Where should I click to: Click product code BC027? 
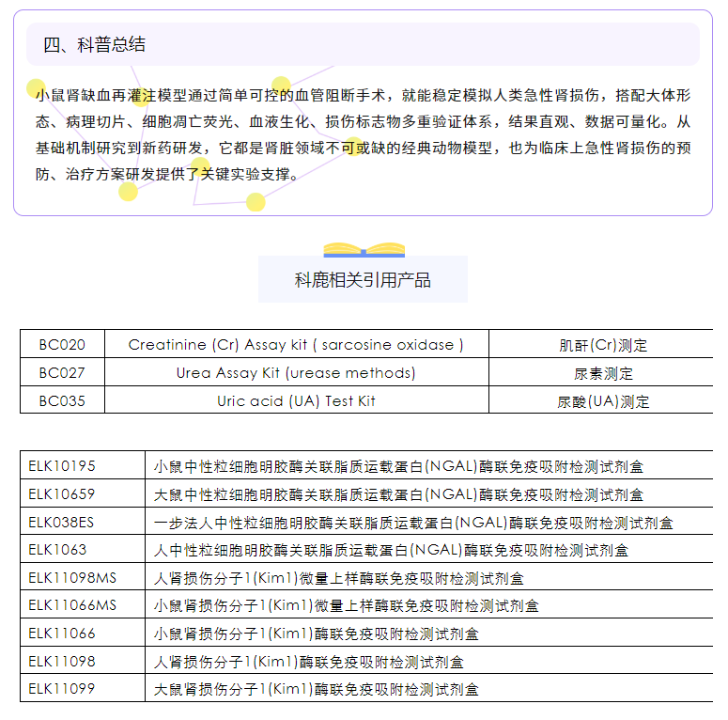tap(62, 372)
